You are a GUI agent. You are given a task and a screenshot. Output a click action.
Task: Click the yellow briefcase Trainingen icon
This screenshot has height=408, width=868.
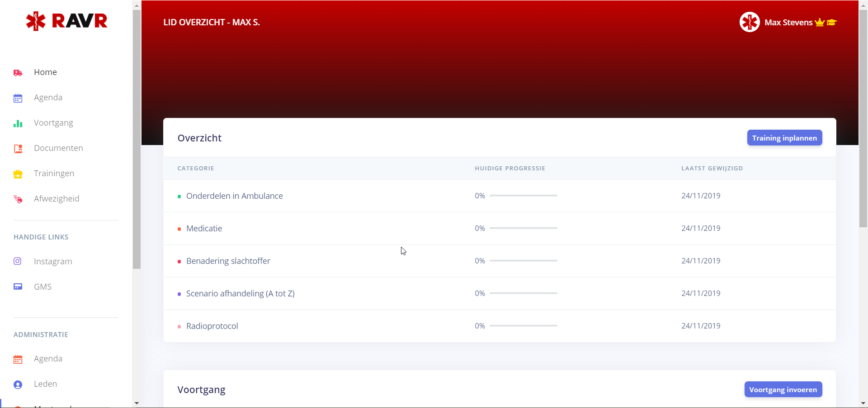18,174
